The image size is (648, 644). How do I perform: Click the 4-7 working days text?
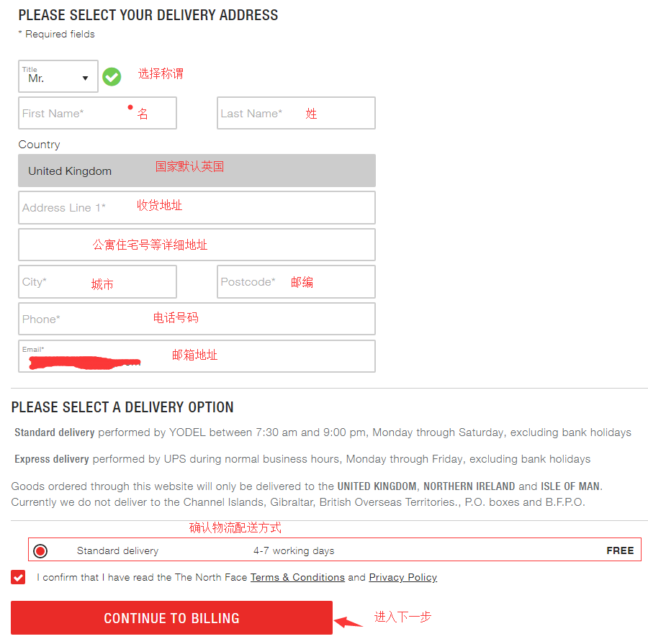pos(294,551)
